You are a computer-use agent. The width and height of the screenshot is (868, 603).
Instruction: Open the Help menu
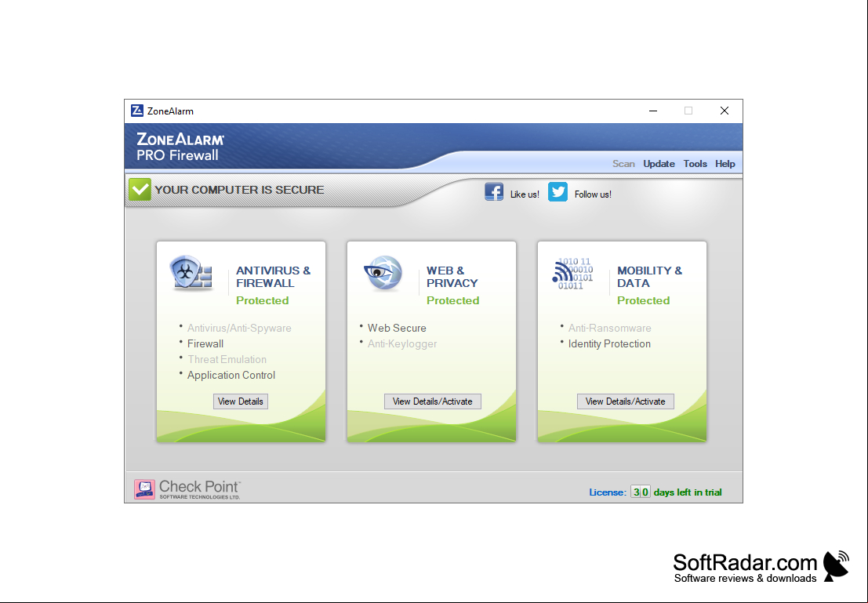coord(725,164)
